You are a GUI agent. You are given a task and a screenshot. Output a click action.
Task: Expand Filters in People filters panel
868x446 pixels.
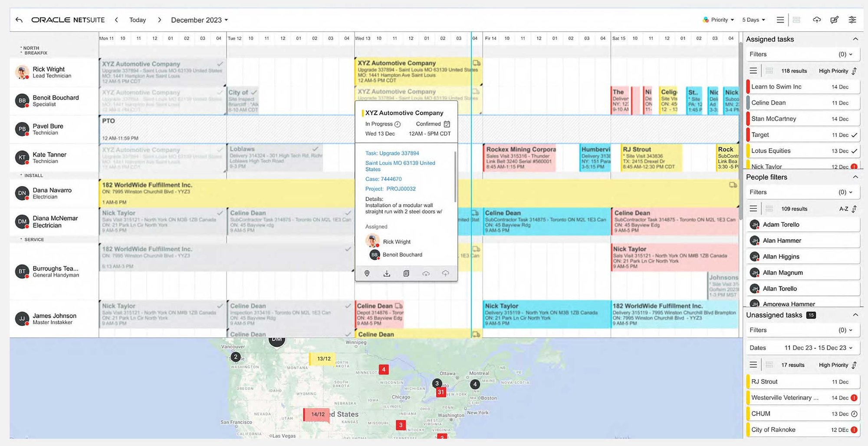[x=802, y=192]
